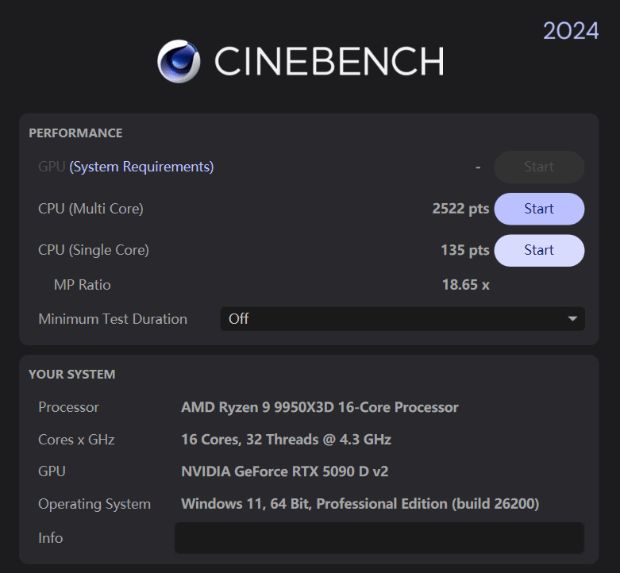Image resolution: width=620 pixels, height=573 pixels.
Task: Open the GPU System Requirements link
Action: click(x=141, y=167)
